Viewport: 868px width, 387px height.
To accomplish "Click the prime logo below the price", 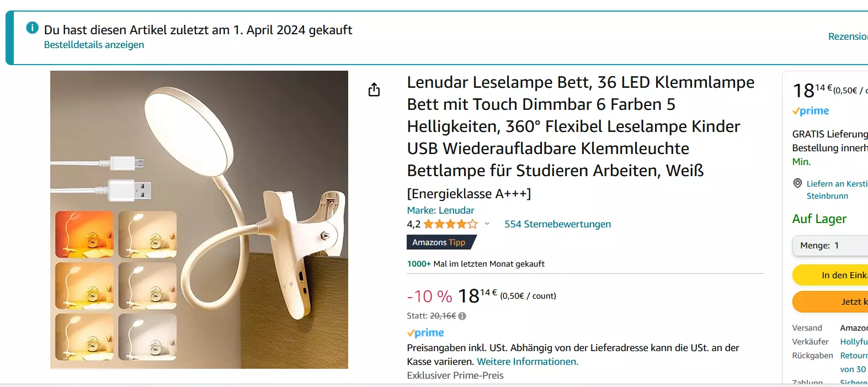I will (x=425, y=333).
